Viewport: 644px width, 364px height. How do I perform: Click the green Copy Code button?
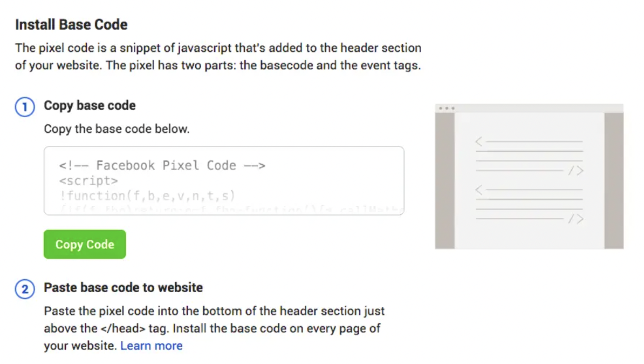click(85, 245)
